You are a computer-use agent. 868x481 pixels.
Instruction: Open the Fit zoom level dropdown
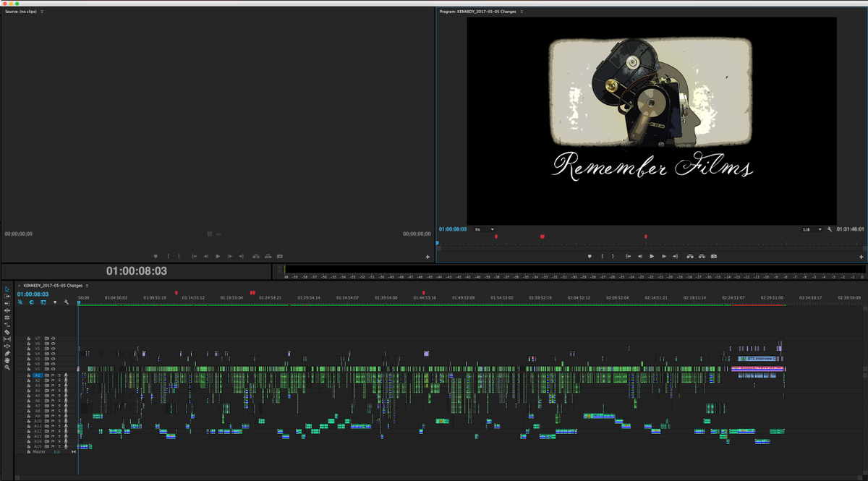pyautogui.click(x=485, y=229)
